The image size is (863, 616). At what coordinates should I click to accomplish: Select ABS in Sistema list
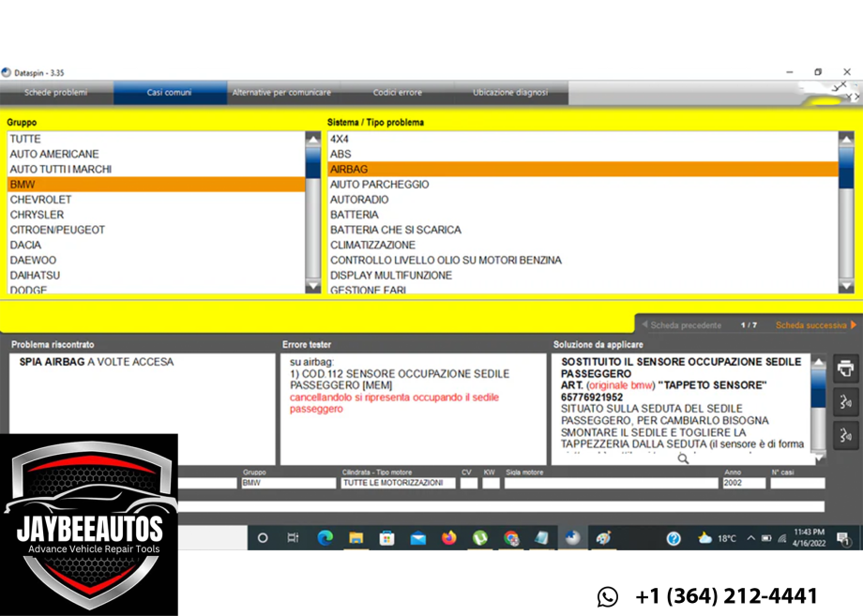coord(583,154)
